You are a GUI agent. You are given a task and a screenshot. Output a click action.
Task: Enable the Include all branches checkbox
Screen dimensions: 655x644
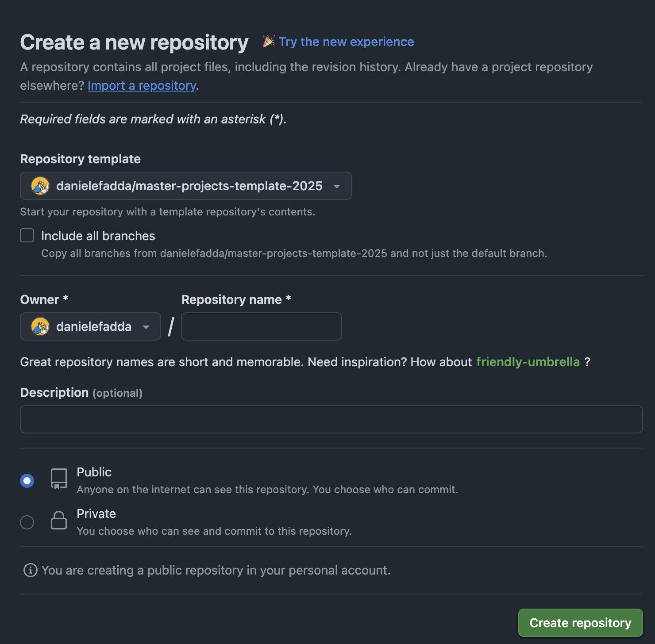27,236
